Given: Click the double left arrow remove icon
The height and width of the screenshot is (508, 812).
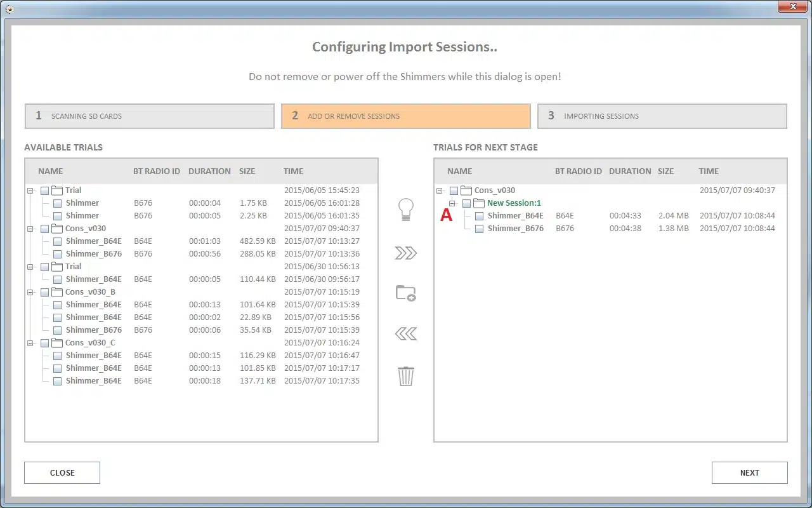Looking at the screenshot, I should [x=405, y=334].
